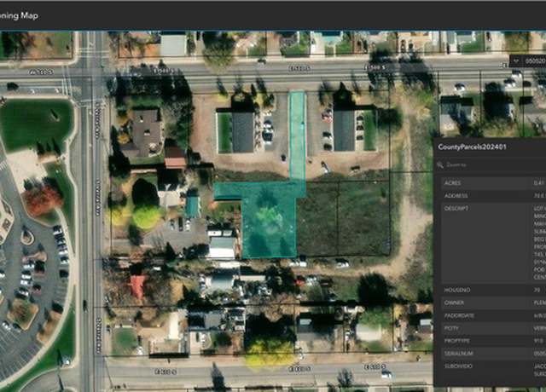Click the DESCRIPT field label

pos(456,208)
